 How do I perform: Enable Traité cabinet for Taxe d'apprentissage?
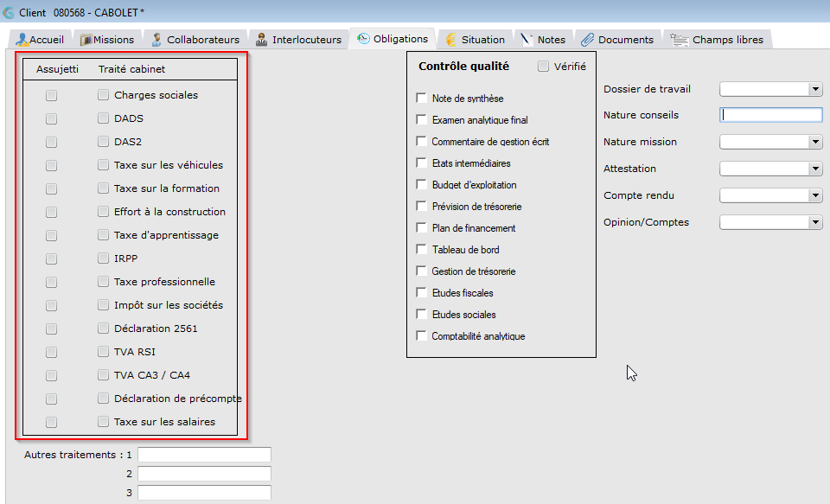(103, 234)
